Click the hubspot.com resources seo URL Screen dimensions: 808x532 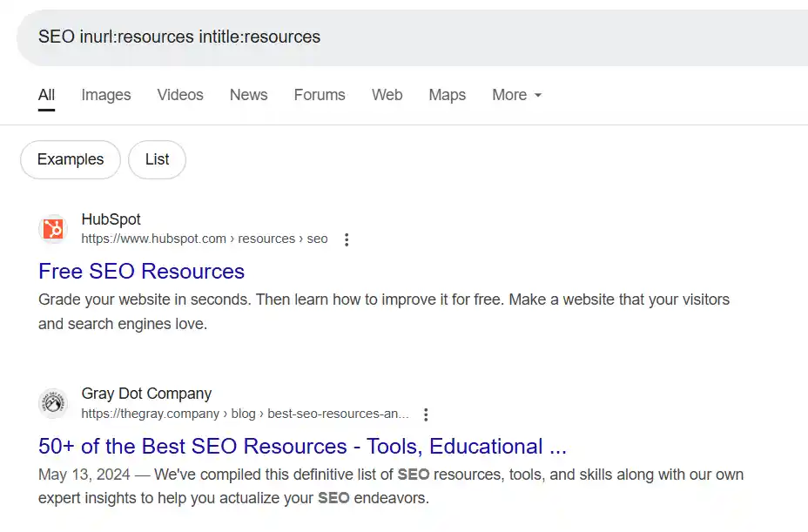click(x=205, y=239)
